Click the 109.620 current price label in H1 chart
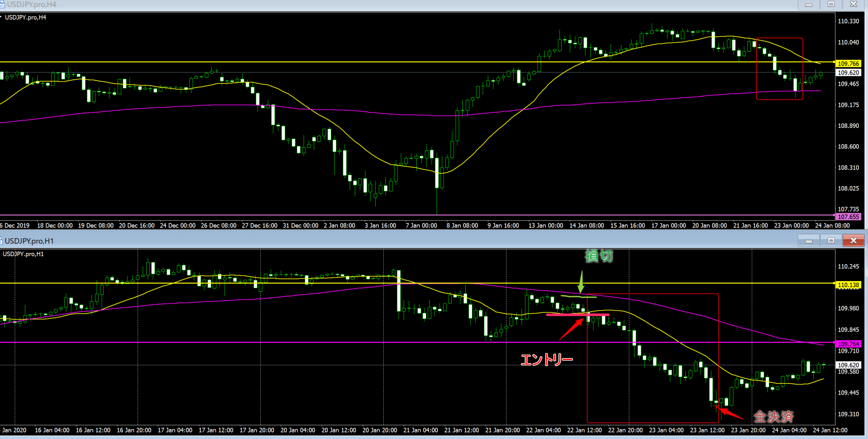 point(848,365)
